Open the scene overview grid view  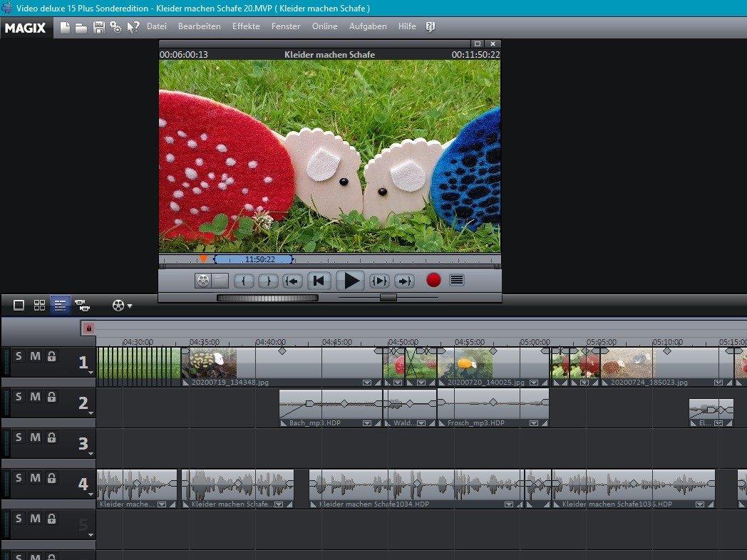point(39,305)
